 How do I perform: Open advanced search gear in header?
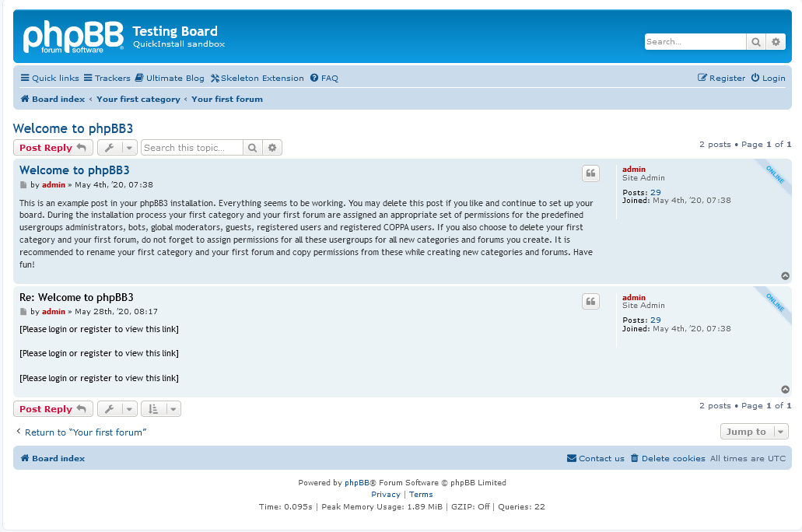coord(776,42)
